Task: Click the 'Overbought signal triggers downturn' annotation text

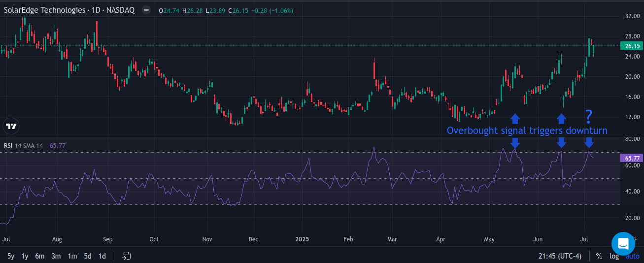Action: coord(527,131)
